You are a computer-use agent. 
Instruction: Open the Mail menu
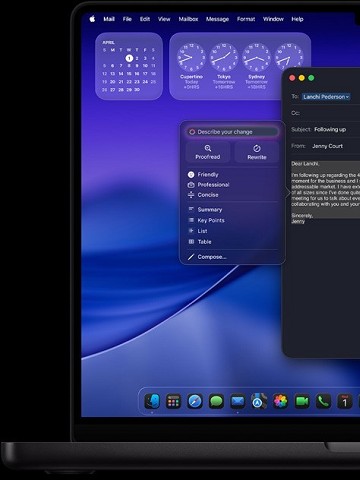click(109, 19)
